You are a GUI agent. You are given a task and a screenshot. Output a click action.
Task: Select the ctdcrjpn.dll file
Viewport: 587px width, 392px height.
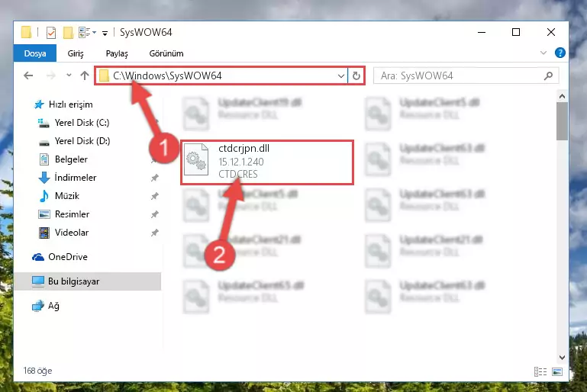[267, 162]
